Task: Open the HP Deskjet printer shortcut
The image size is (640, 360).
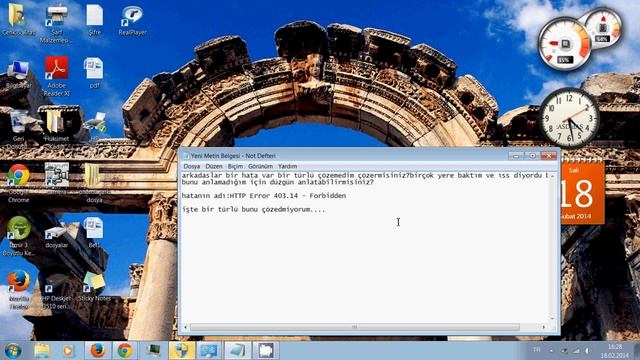Action: click(x=57, y=291)
